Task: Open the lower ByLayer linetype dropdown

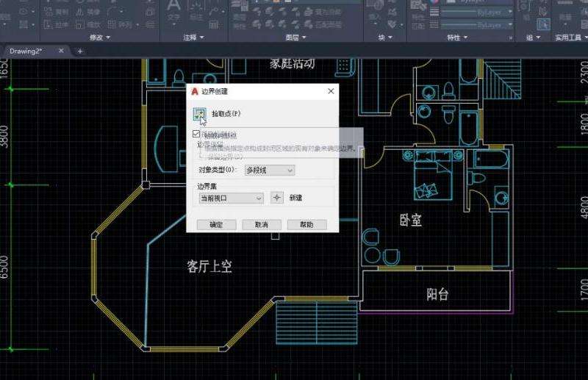Action: click(476, 25)
